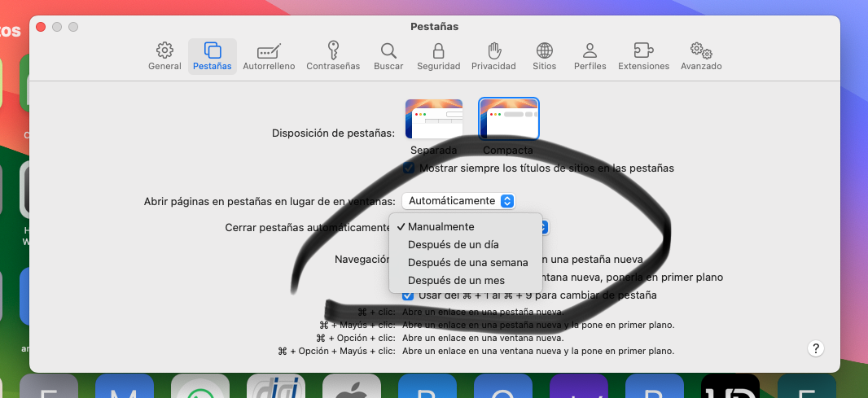The width and height of the screenshot is (868, 398).
Task: Show the Sitios globe settings
Action: [x=544, y=56]
